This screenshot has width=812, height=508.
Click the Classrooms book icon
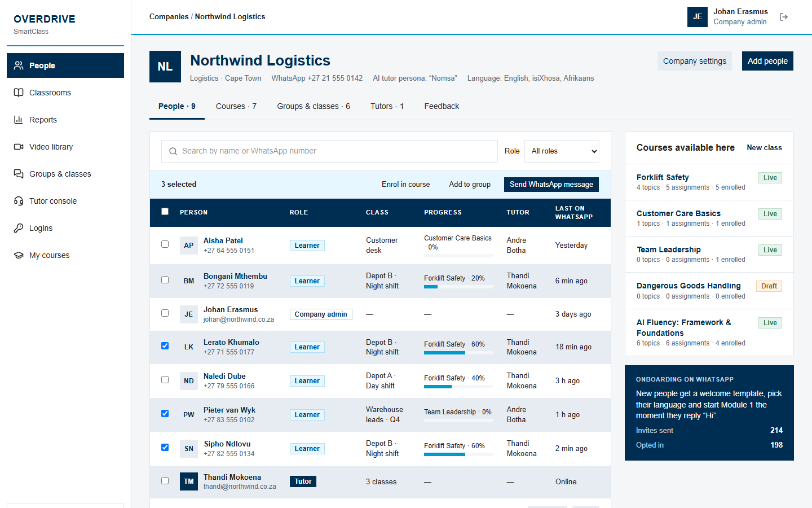19,93
